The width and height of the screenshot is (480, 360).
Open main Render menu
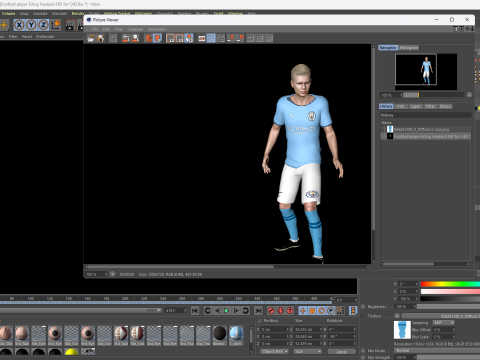pos(78,14)
